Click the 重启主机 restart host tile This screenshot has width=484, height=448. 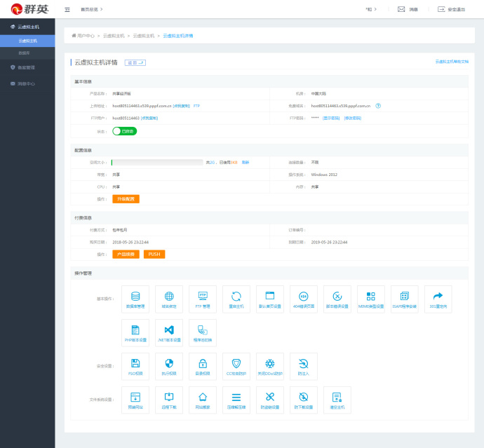pos(236,299)
